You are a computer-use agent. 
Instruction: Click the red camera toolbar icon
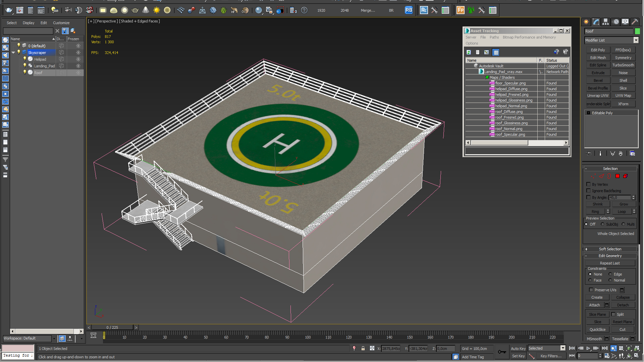coord(89,10)
